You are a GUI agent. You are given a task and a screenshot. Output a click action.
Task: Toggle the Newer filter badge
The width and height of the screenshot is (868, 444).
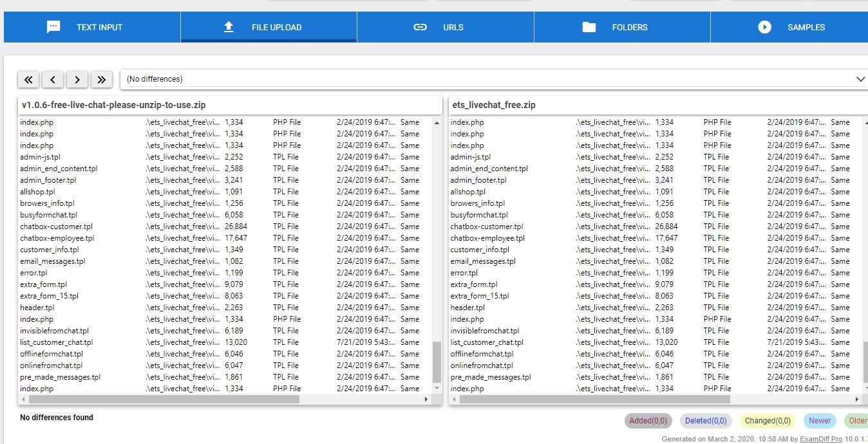[x=820, y=421]
